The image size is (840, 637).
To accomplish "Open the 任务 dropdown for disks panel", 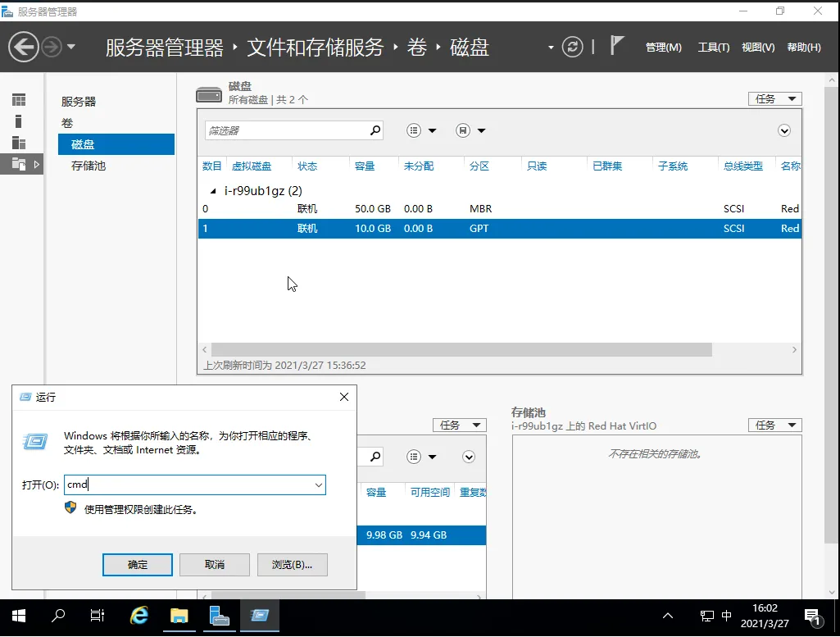I will pyautogui.click(x=774, y=99).
